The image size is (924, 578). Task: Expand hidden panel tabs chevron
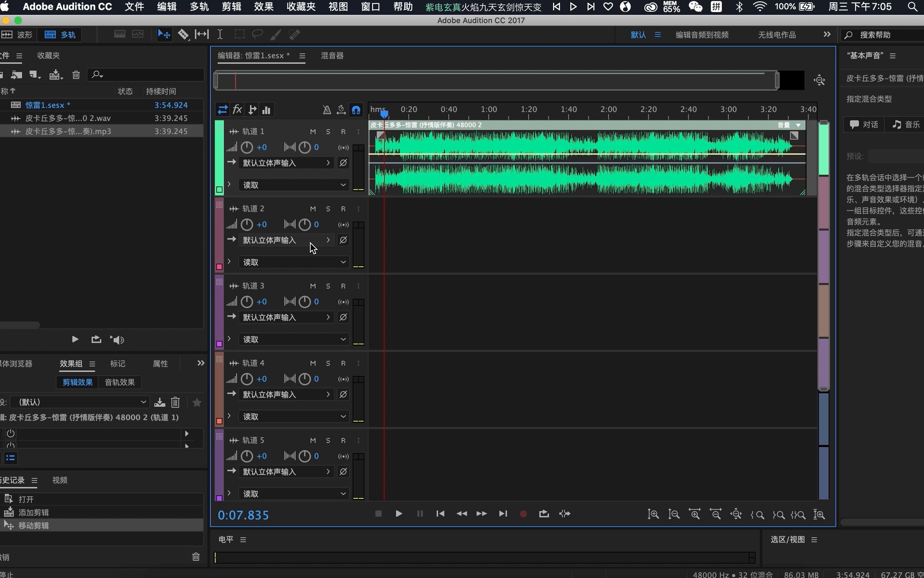(201, 363)
